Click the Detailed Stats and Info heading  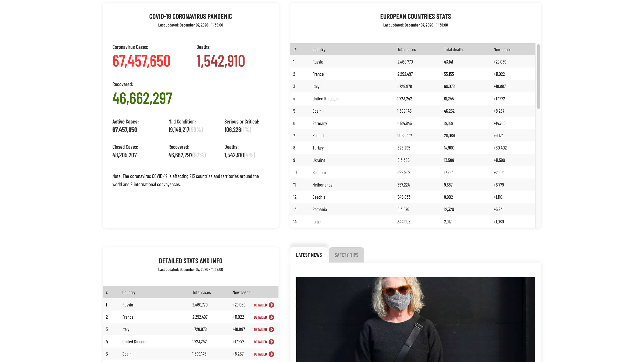pyautogui.click(x=191, y=261)
